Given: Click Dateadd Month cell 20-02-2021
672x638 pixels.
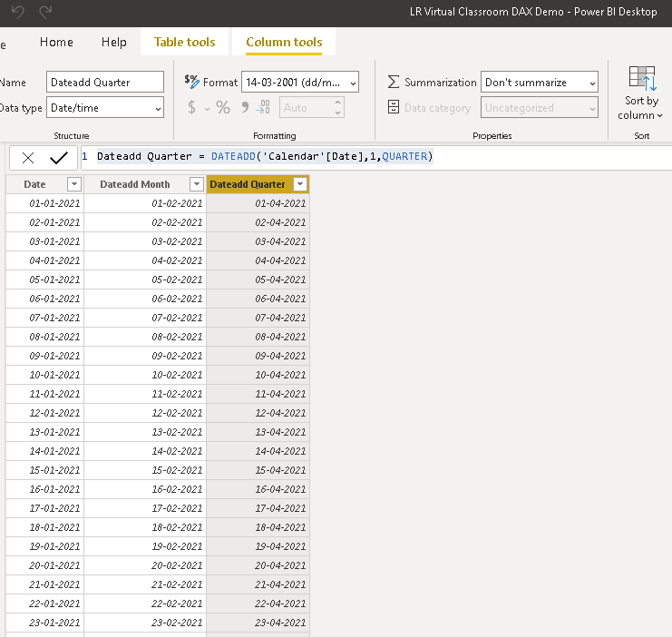Looking at the screenshot, I should click(145, 565).
